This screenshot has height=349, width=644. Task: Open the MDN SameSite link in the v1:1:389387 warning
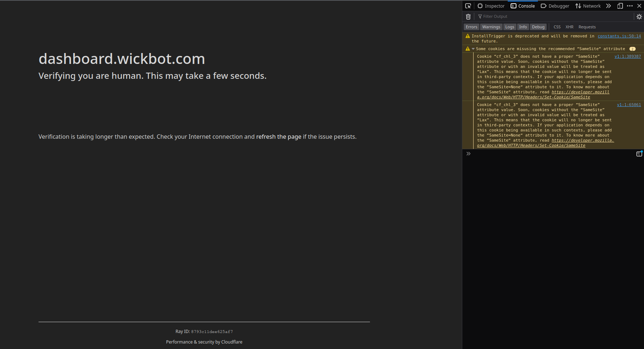(543, 94)
